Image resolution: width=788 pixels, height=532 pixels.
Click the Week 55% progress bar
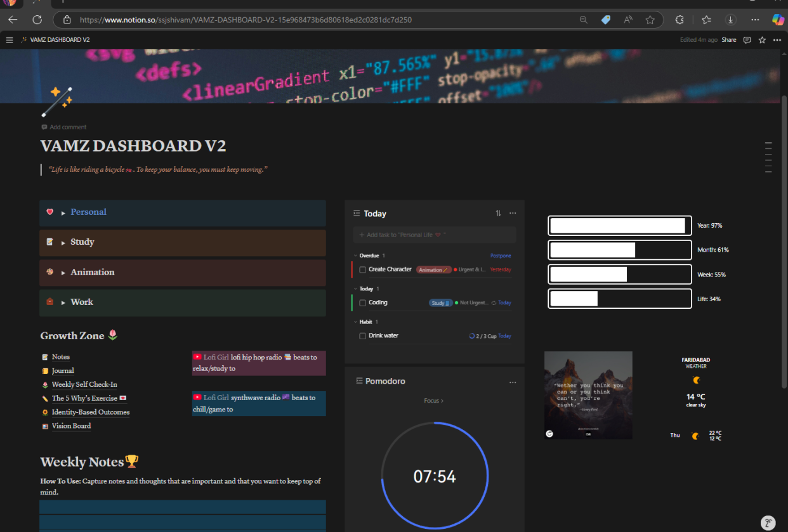click(619, 275)
